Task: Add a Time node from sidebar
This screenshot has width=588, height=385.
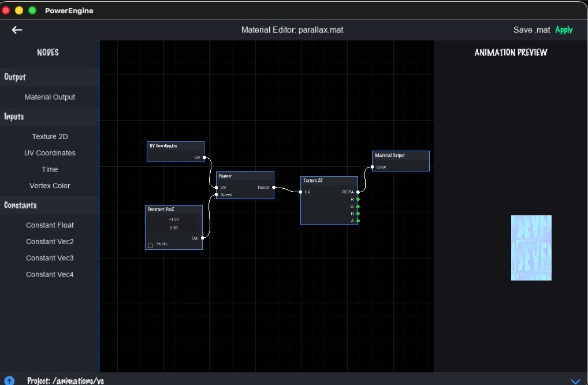Action: coord(50,170)
